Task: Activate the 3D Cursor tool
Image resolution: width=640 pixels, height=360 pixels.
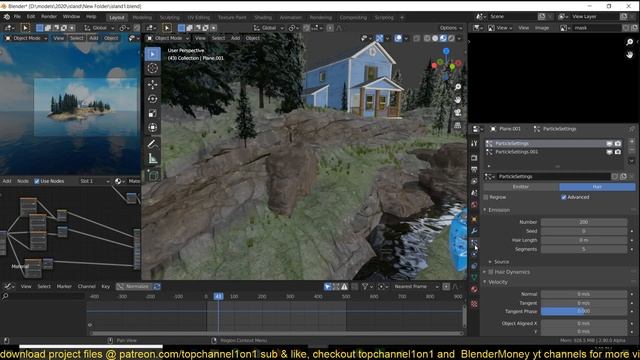Action: pos(153,68)
